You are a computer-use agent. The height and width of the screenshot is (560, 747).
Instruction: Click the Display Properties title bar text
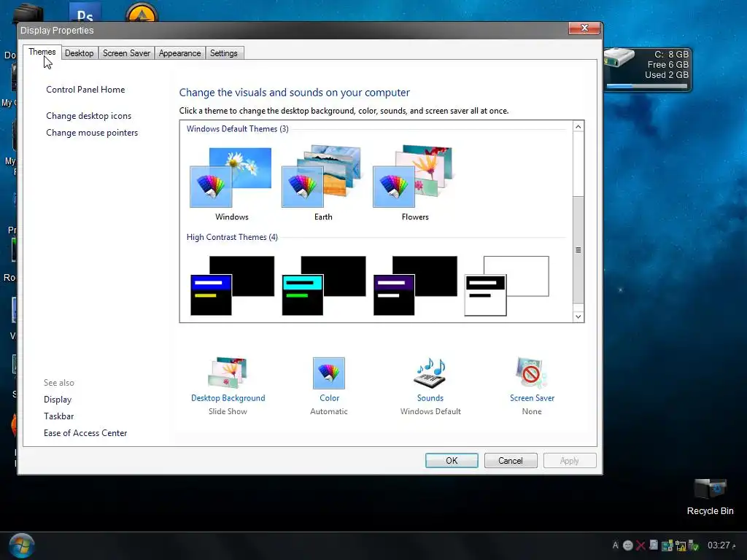point(57,31)
